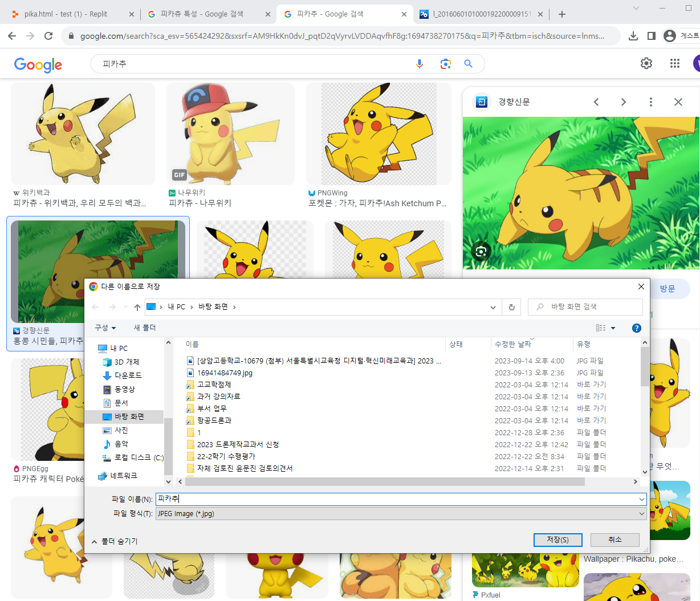
Task: Open the 나무위키 피카츄 result link
Action: tap(200, 203)
